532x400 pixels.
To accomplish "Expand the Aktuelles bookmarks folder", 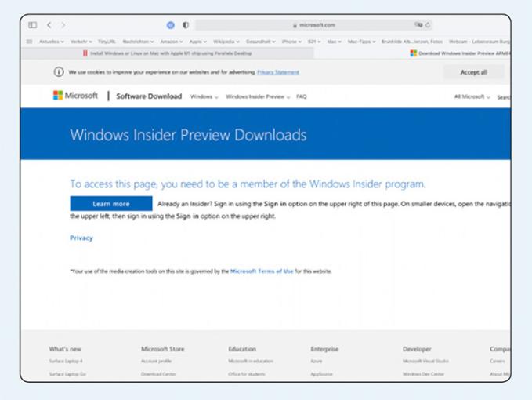I will (52, 42).
